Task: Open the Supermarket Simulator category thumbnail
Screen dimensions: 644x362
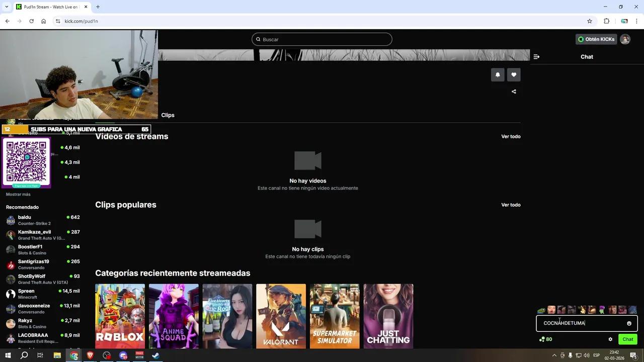Action: 335,316
